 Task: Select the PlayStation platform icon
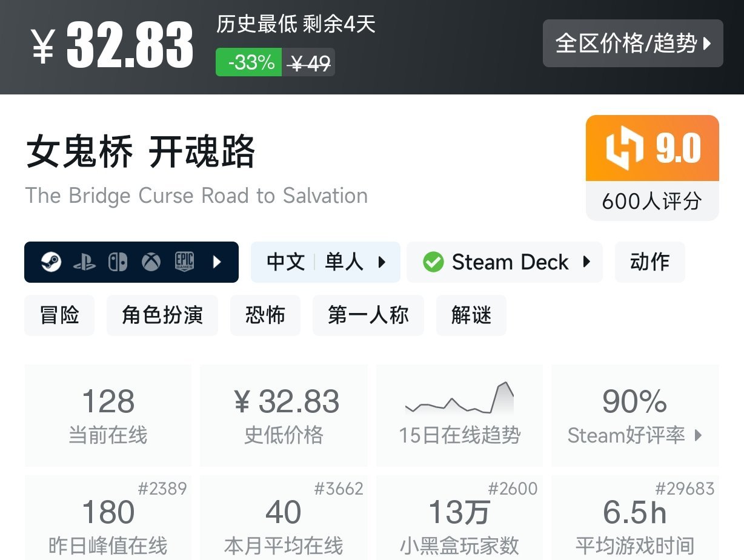click(x=86, y=262)
